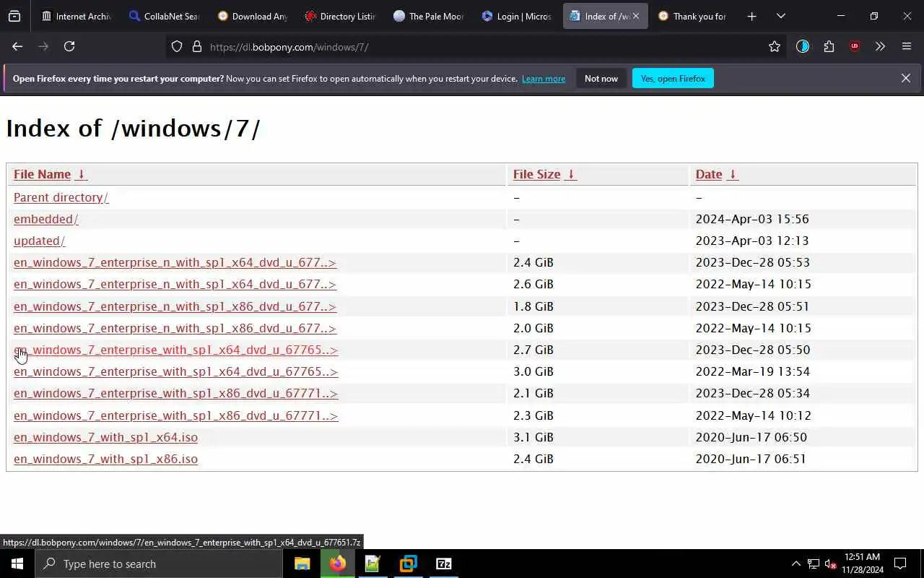Click the Not now button

point(601,78)
